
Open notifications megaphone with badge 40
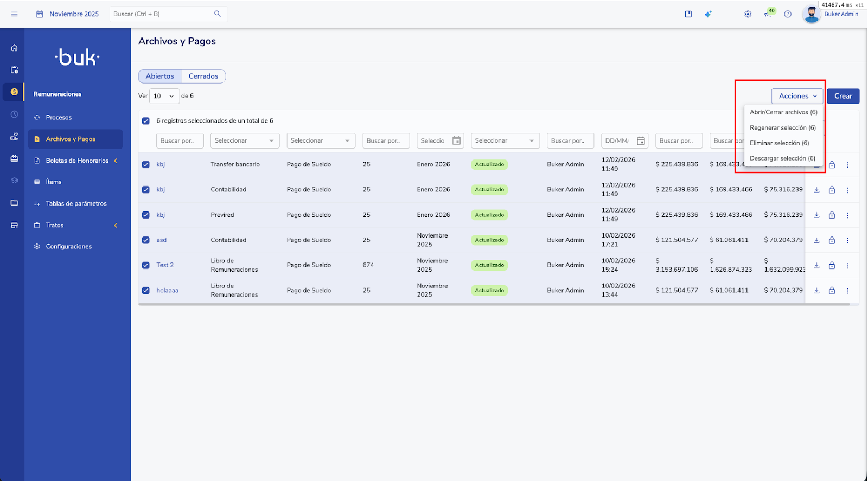(x=768, y=14)
